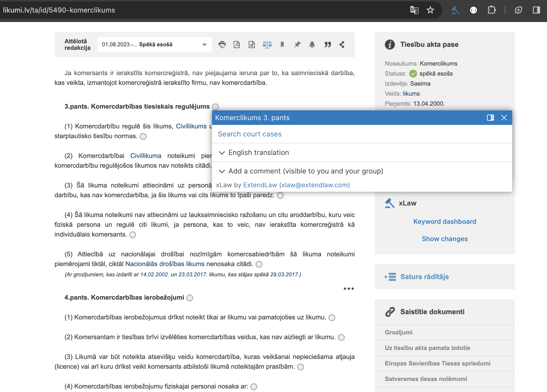Toggle the browser side panel icon

[536, 10]
